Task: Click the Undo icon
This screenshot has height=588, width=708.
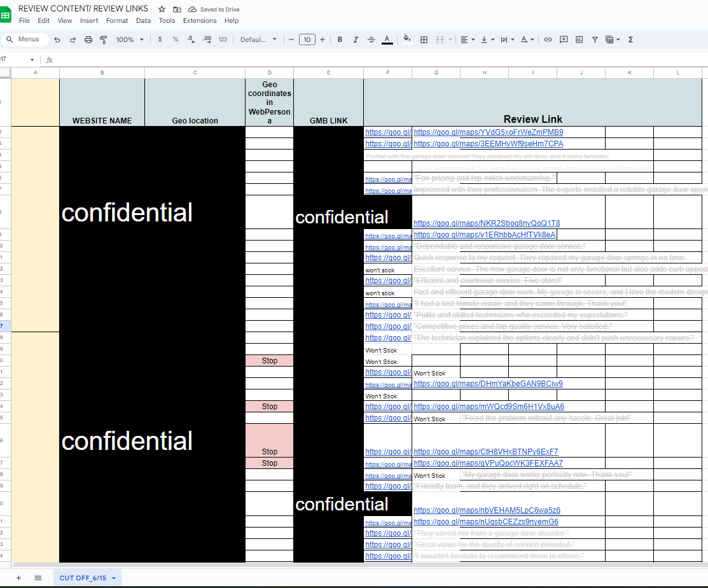Action: (x=57, y=39)
